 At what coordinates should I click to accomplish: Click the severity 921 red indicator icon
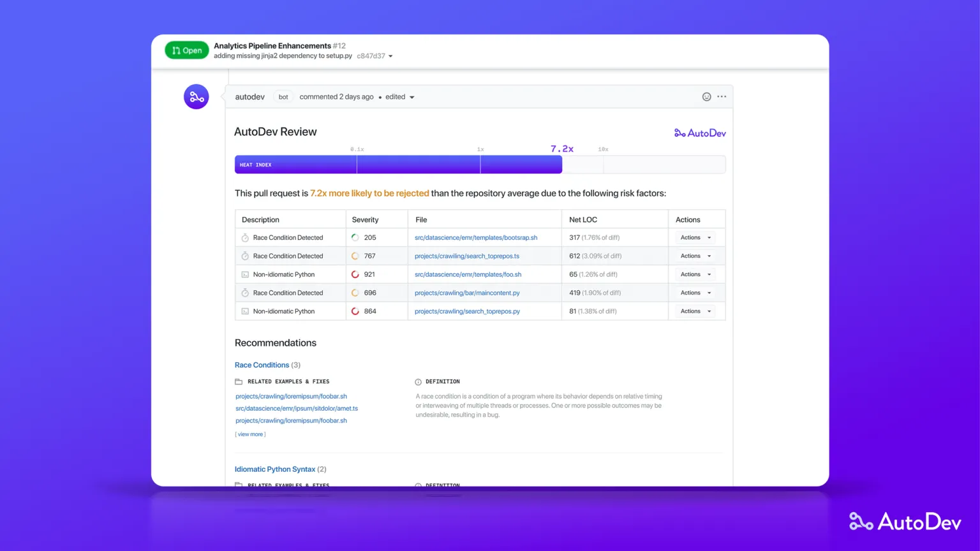[x=355, y=274]
